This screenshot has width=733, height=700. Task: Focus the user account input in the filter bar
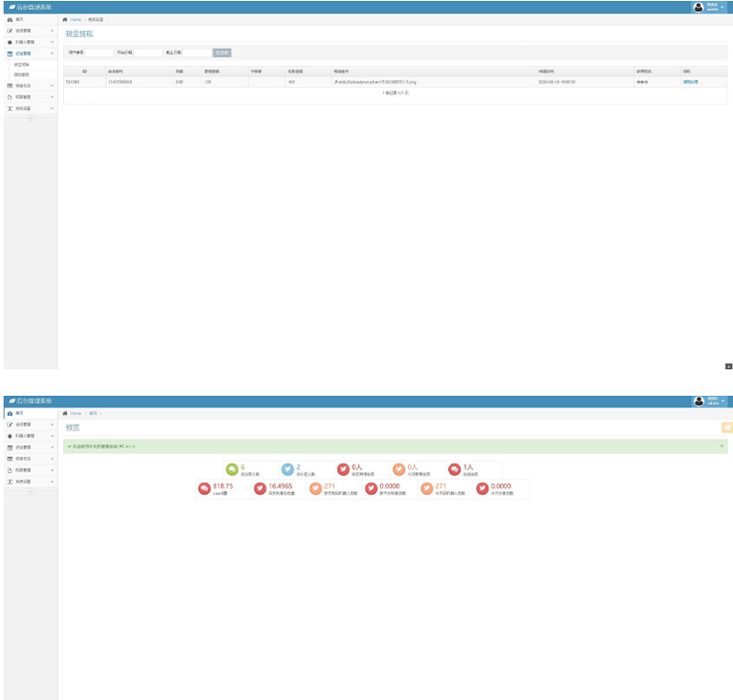click(98, 52)
